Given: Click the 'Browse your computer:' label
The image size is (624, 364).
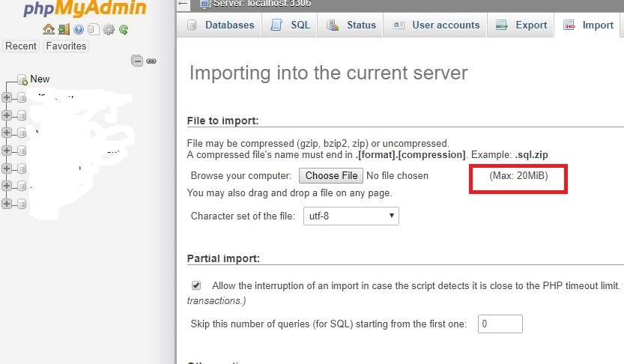Looking at the screenshot, I should point(240,176).
